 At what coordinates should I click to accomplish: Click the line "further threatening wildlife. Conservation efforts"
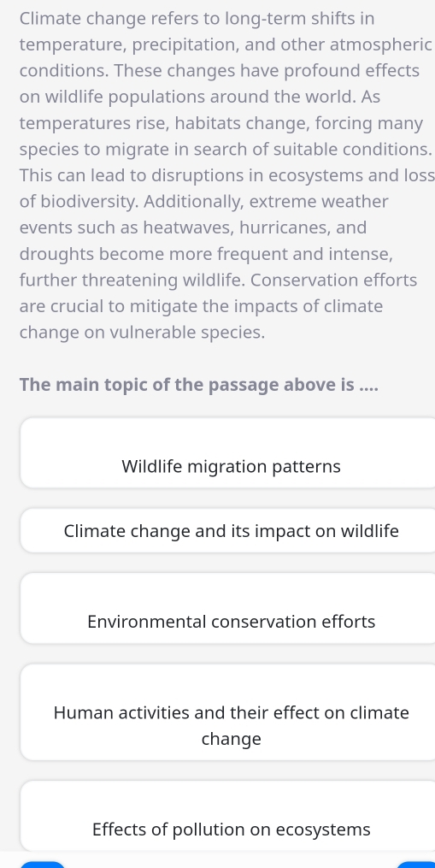(218, 280)
